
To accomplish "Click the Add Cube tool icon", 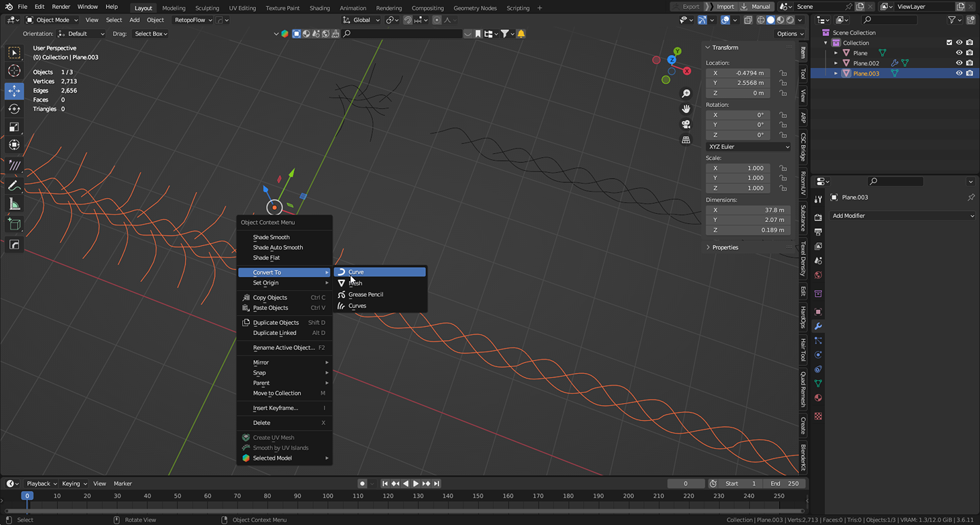I will pyautogui.click(x=14, y=224).
